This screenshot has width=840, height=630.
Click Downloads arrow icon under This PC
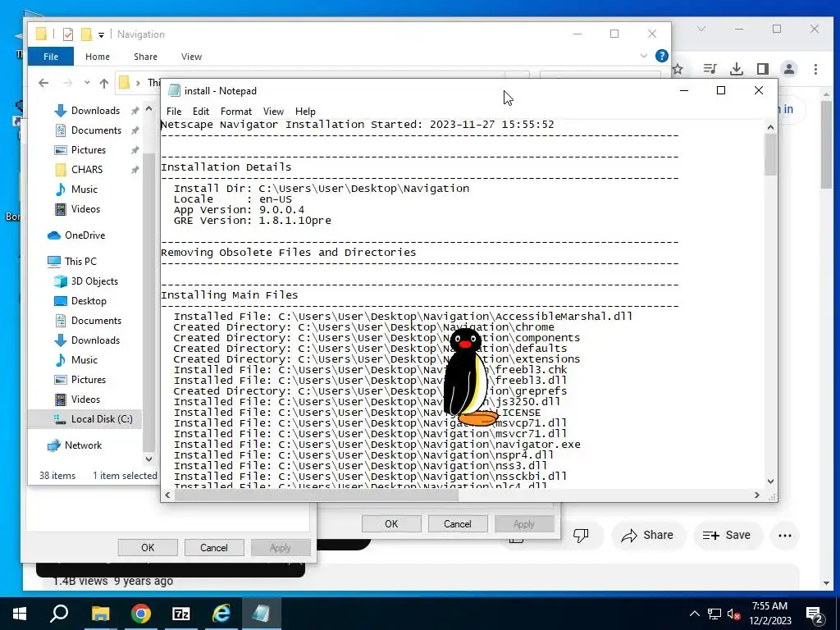tap(61, 340)
